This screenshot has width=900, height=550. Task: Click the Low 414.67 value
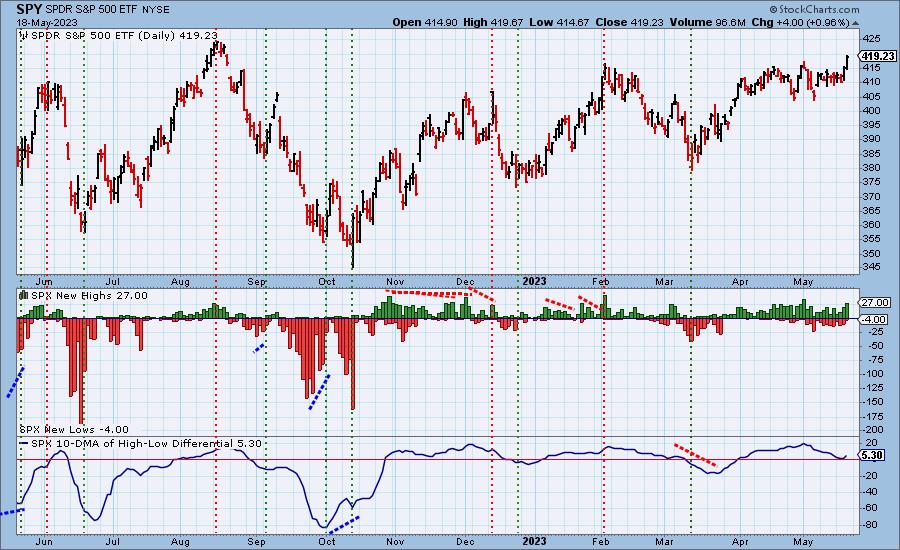click(x=560, y=22)
